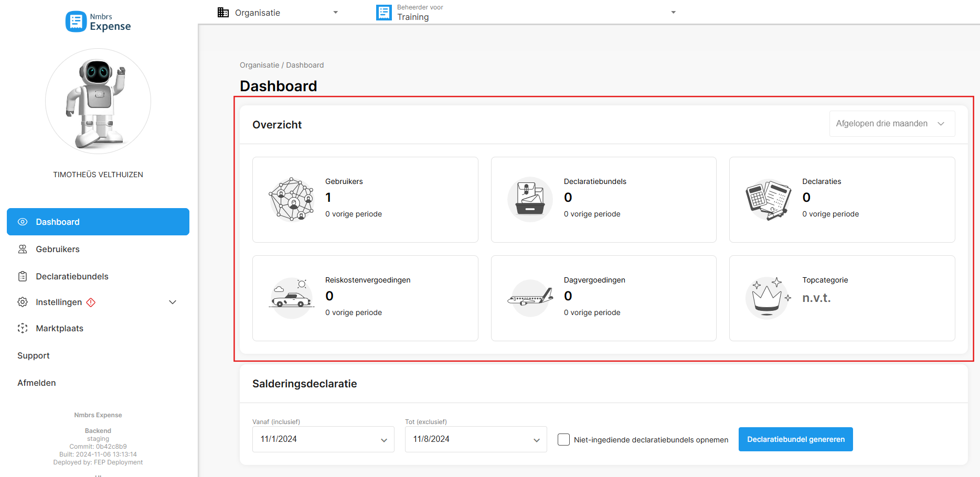The image size is (980, 477).
Task: Go to Declaratiebundels in sidebar
Action: click(x=98, y=276)
